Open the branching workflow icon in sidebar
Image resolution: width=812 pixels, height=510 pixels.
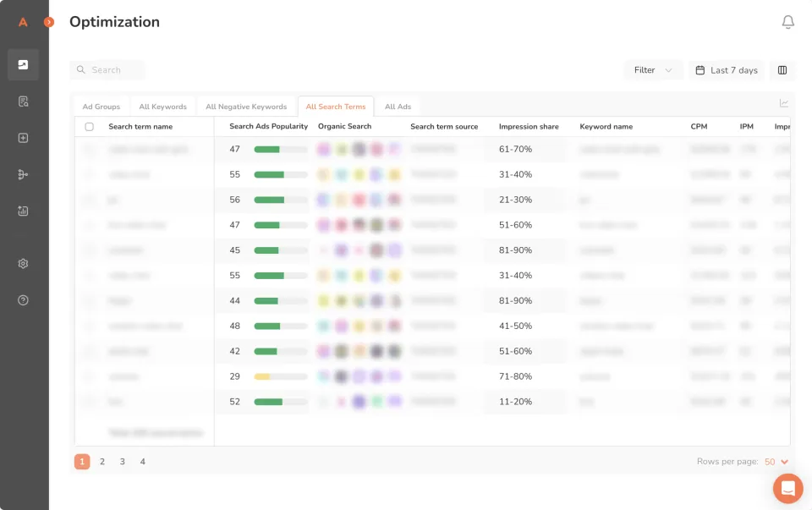coord(24,174)
